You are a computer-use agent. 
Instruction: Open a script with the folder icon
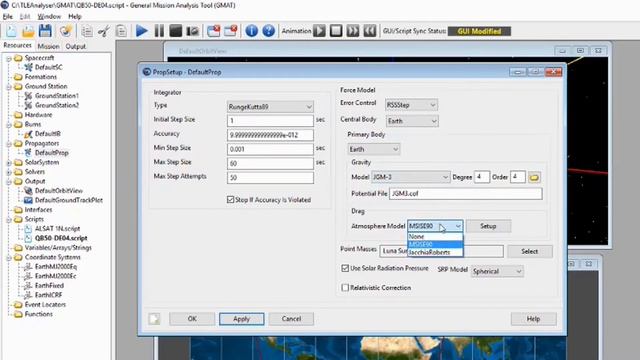coord(28,31)
